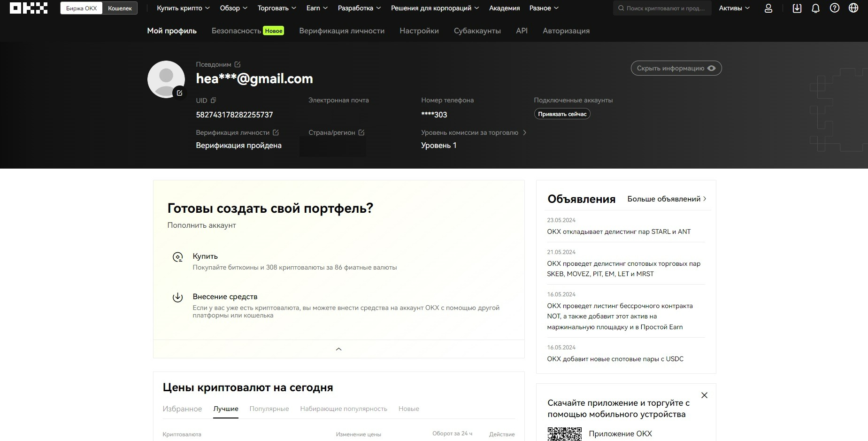This screenshot has height=441, width=868.
Task: Show Набирающие популярность crypto list
Action: 344,409
